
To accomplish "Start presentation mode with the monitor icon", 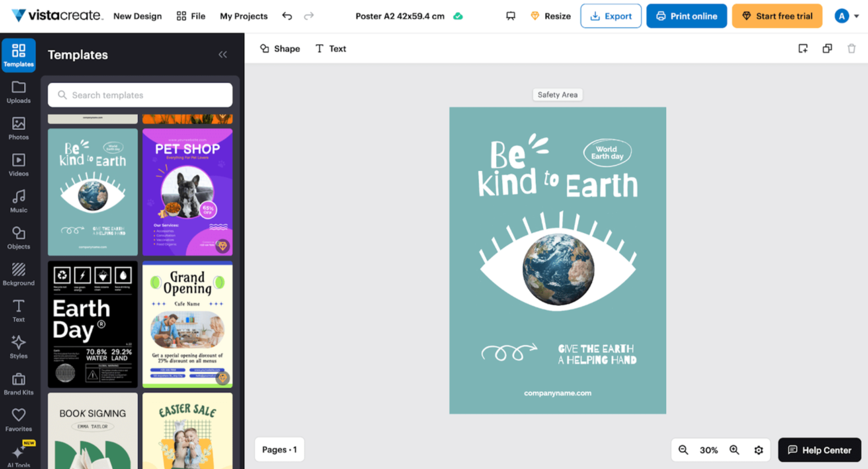I will pyautogui.click(x=510, y=16).
